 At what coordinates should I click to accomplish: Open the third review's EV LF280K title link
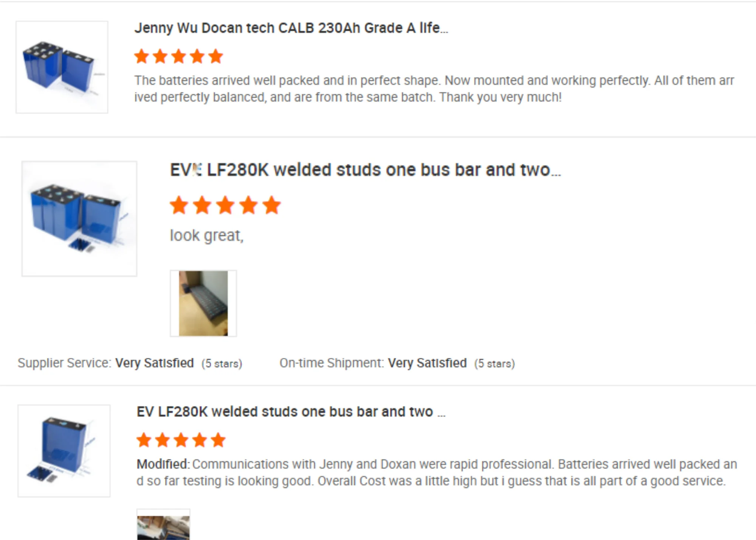291,412
